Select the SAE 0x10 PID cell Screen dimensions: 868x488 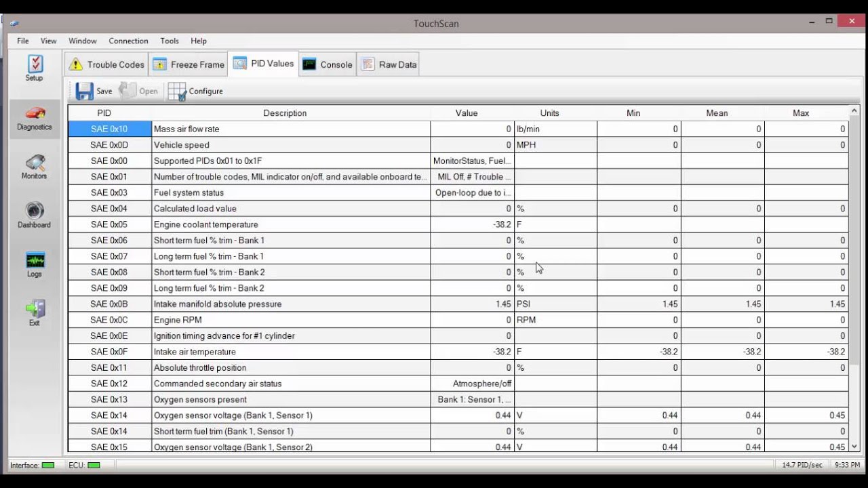click(x=109, y=129)
